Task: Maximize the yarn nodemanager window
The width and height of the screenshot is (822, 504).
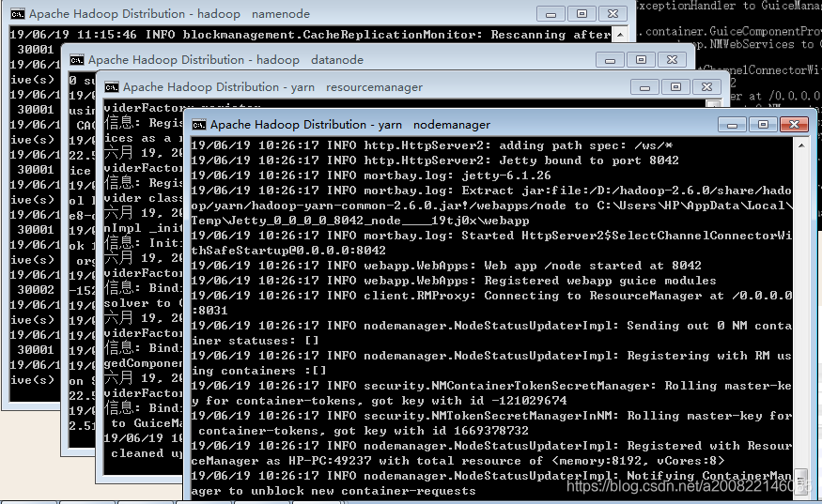Action: click(763, 125)
